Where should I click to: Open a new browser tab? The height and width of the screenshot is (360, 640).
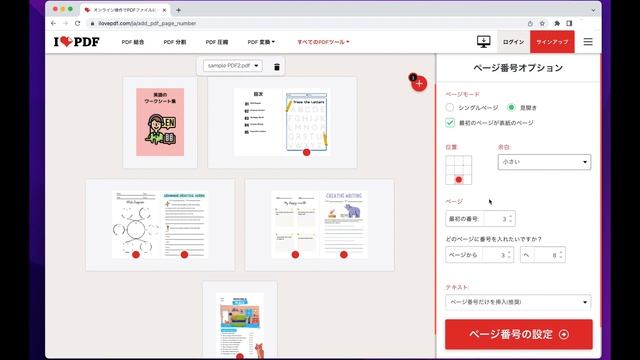click(178, 10)
